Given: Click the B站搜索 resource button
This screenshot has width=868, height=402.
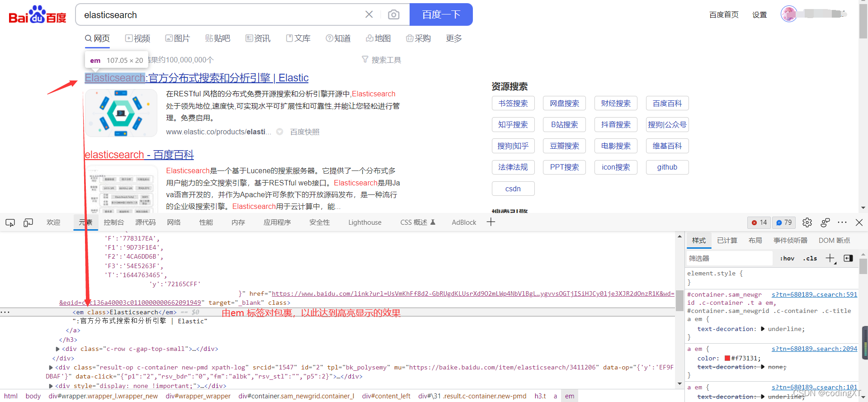Looking at the screenshot, I should 565,125.
